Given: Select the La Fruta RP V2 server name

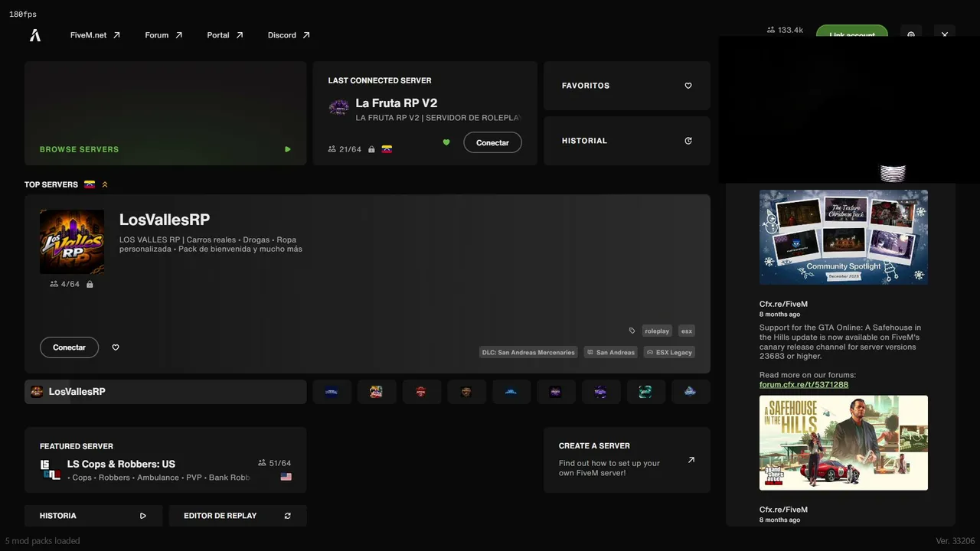Looking at the screenshot, I should [x=397, y=103].
